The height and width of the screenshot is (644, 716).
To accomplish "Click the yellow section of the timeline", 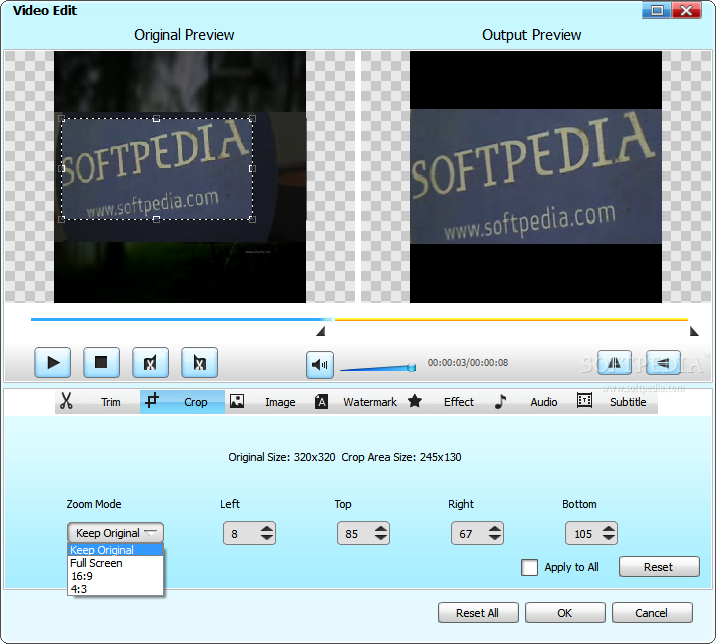I will 511,319.
